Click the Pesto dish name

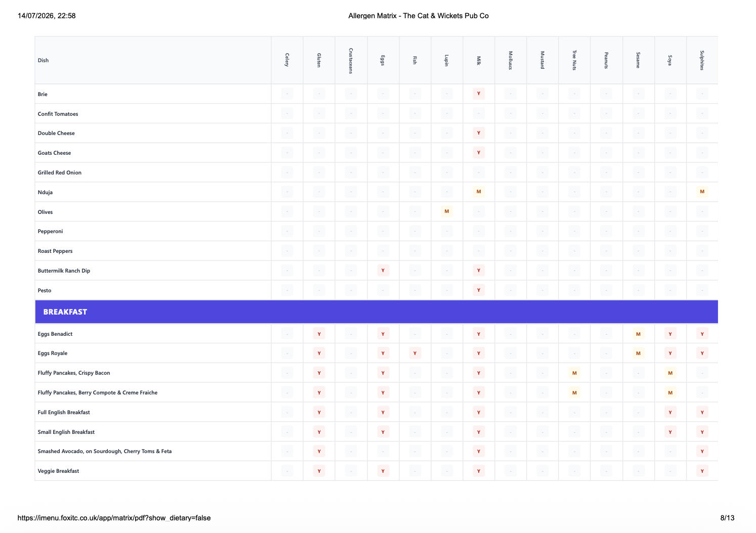click(45, 290)
